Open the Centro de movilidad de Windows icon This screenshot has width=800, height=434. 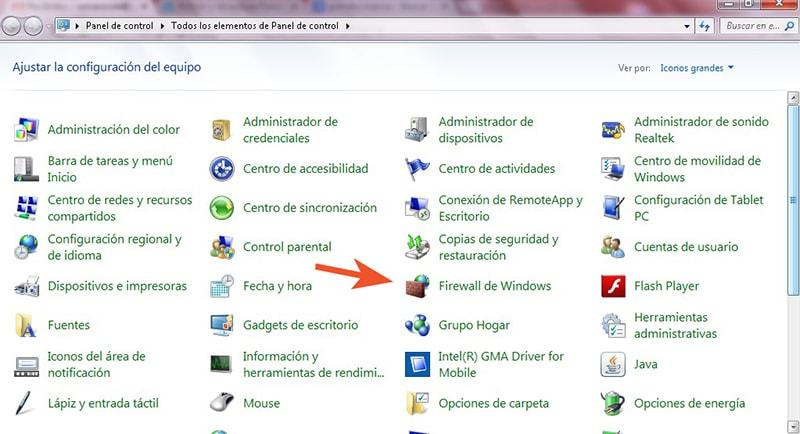(x=613, y=169)
